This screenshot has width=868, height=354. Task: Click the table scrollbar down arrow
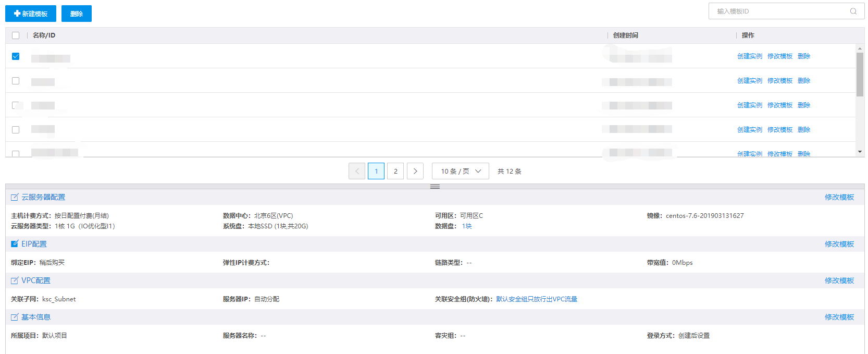point(860,152)
